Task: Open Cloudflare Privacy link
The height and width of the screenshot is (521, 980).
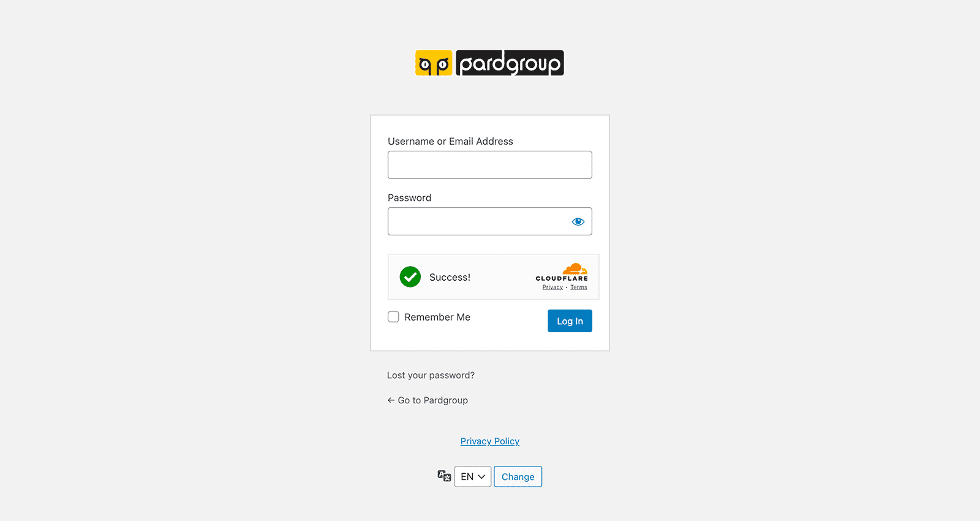Action: click(x=552, y=287)
